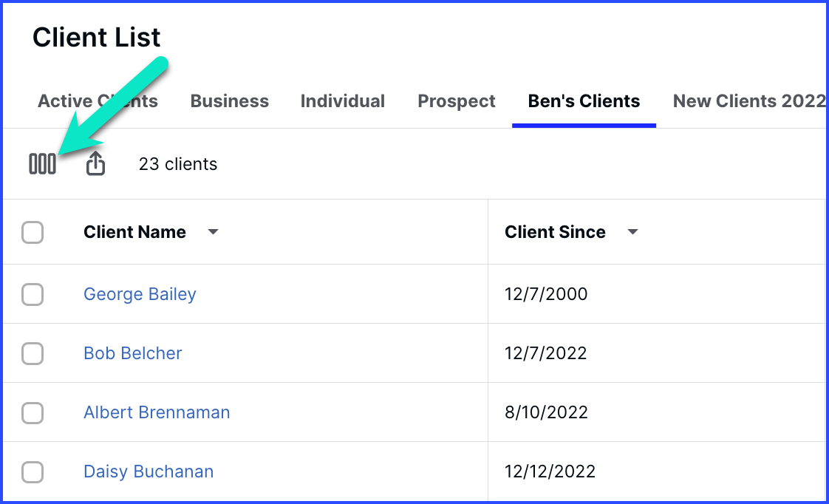Toggle the select-all clients checkbox

[x=33, y=232]
